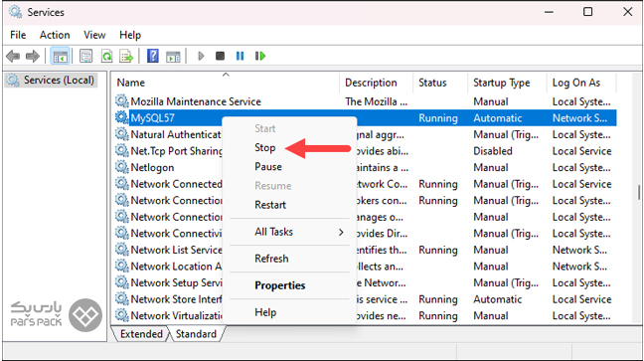This screenshot has height=361, width=644.
Task: Open the Action menu
Action: pos(55,35)
